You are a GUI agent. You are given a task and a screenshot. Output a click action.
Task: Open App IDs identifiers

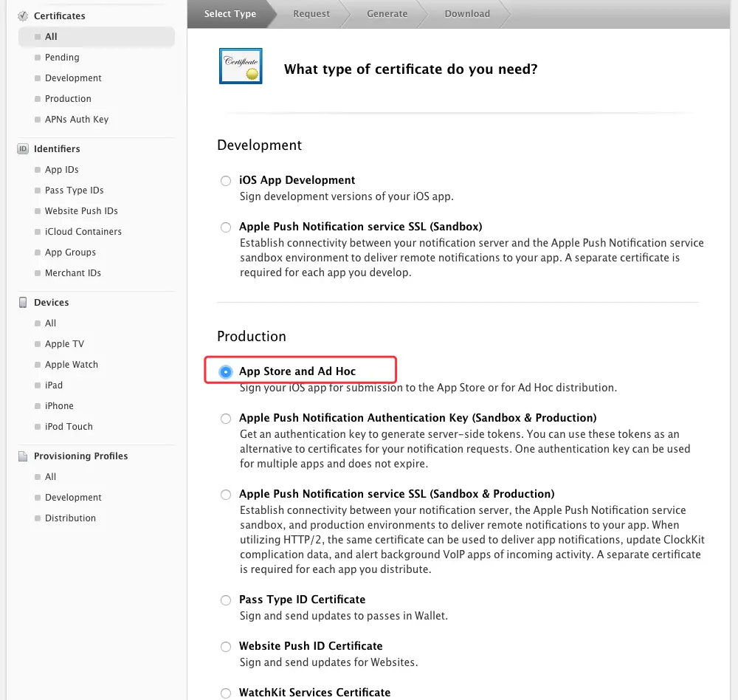coord(62,170)
